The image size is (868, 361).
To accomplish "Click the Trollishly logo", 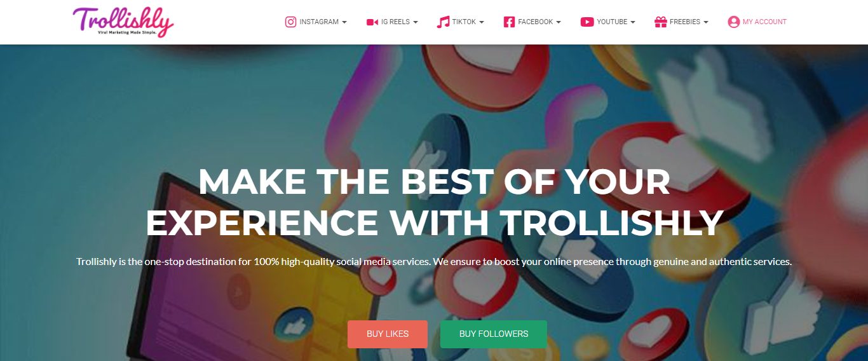I will [x=123, y=21].
